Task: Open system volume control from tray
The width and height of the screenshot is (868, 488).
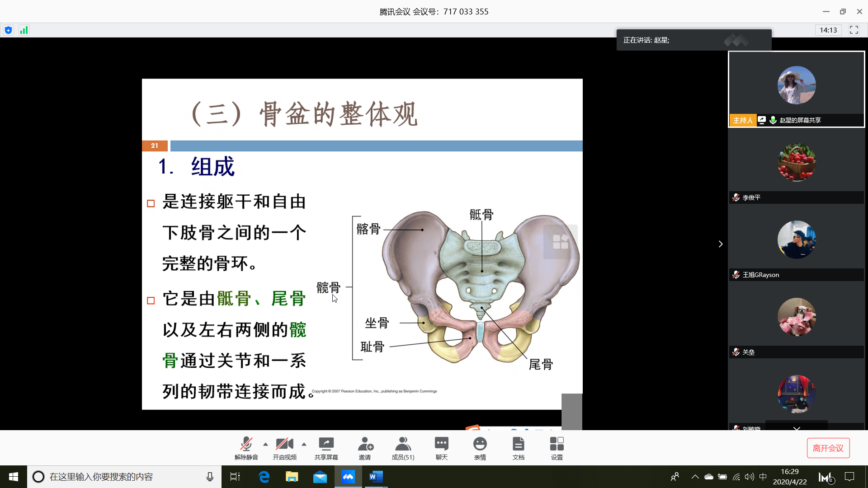Action: point(750,477)
